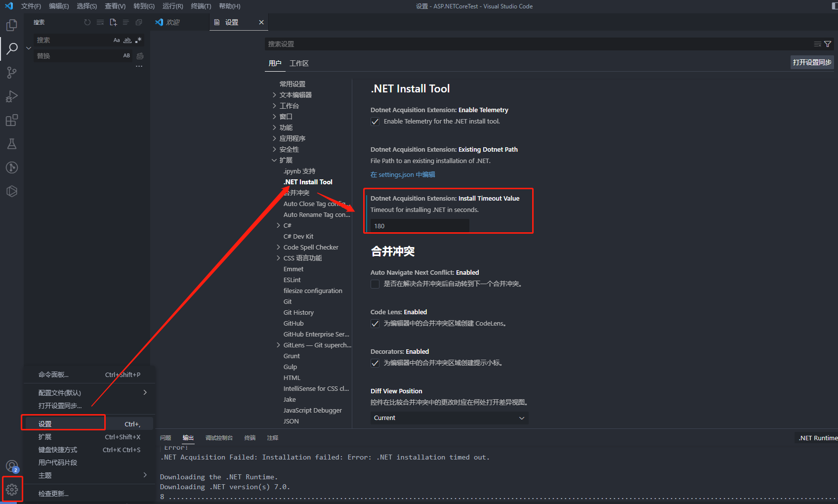Open Accounts icon with badge 2
The height and width of the screenshot is (504, 838).
click(12, 466)
